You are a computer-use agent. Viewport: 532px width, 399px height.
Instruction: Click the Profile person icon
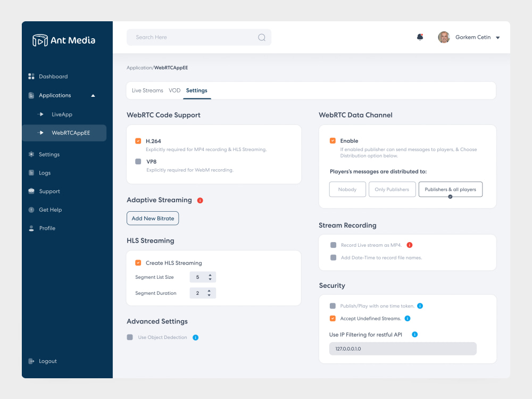click(x=31, y=228)
